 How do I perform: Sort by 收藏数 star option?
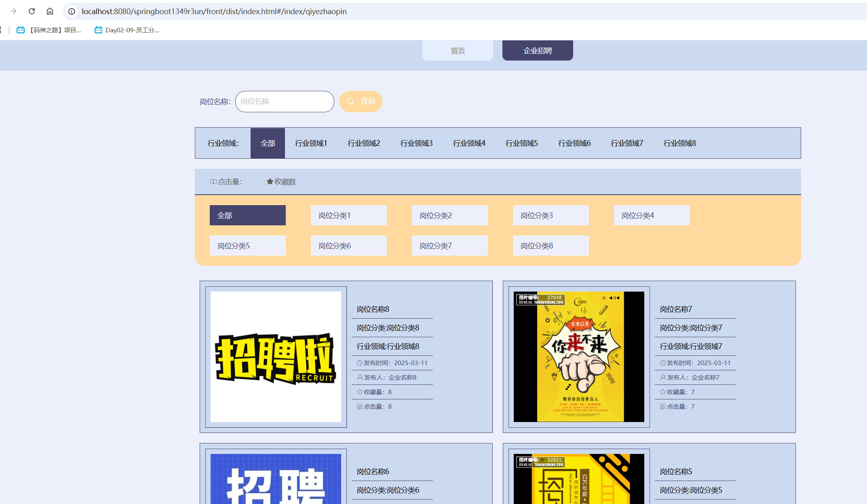tap(281, 182)
